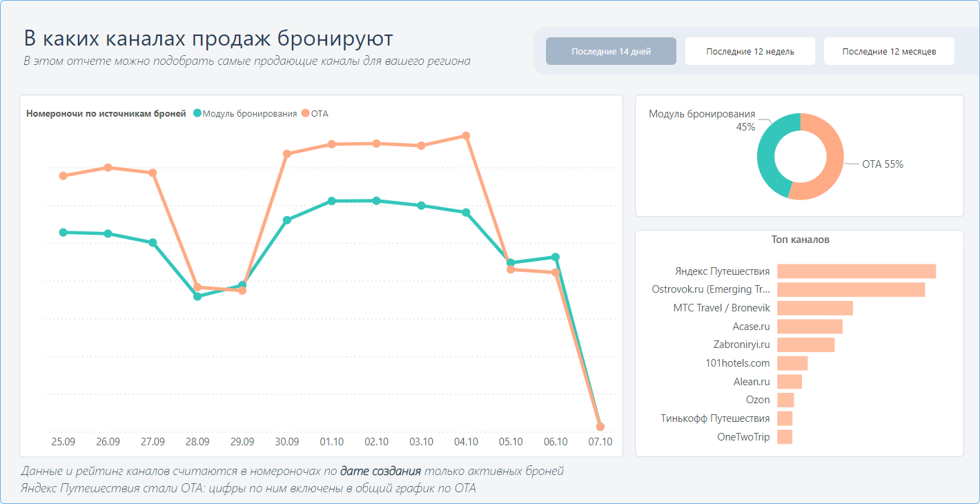Click the 'В каких каналах продаж бронируют' heading
This screenshot has width=980, height=504.
tap(208, 37)
